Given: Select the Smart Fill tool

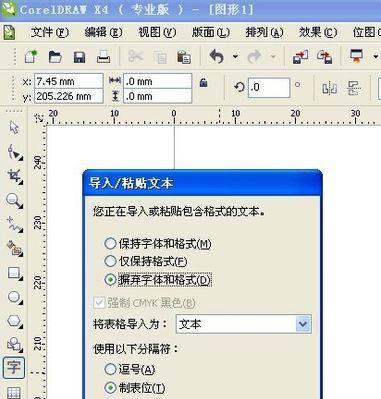Looking at the screenshot, I should tap(14, 249).
